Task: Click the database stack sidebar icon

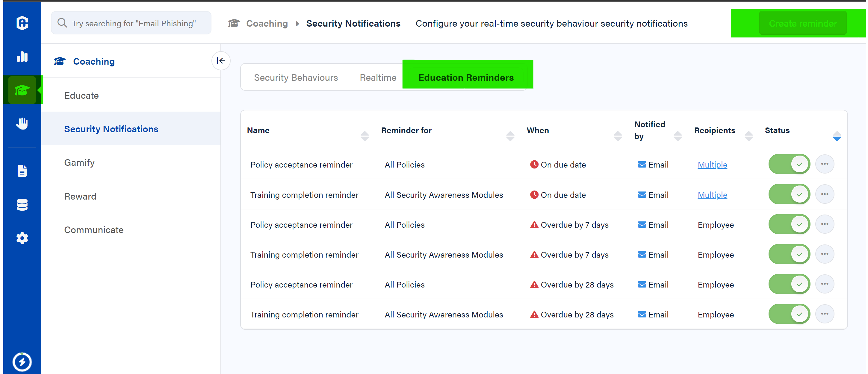Action: coord(22,204)
